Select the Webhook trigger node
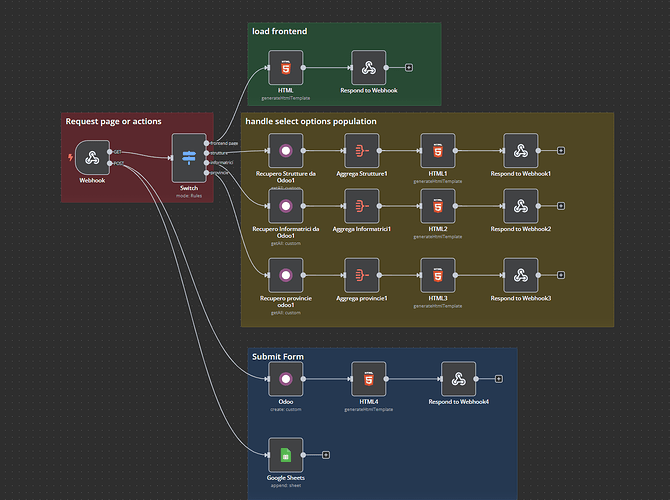670x500 pixels. point(92,158)
